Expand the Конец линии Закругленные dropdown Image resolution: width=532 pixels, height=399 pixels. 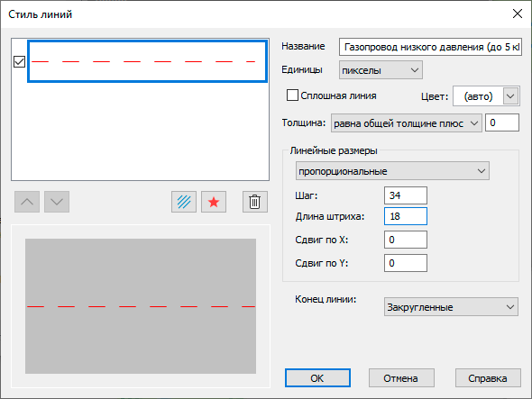point(451,307)
